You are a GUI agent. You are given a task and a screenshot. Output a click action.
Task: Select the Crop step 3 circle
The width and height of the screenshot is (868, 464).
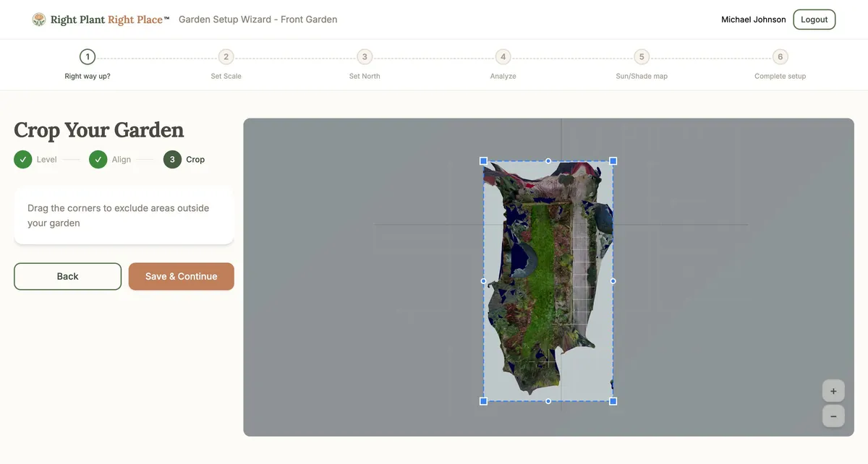pos(172,160)
